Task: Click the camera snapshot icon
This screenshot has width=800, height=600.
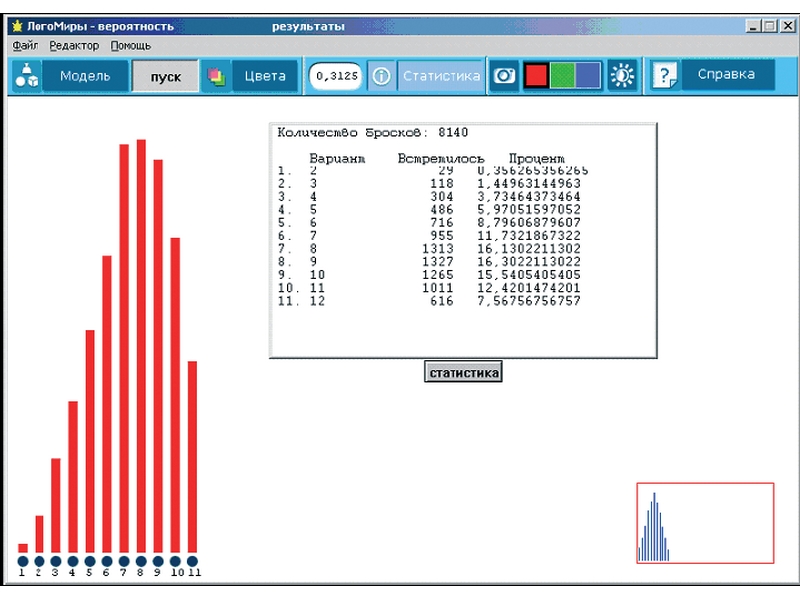Action: pyautogui.click(x=505, y=76)
